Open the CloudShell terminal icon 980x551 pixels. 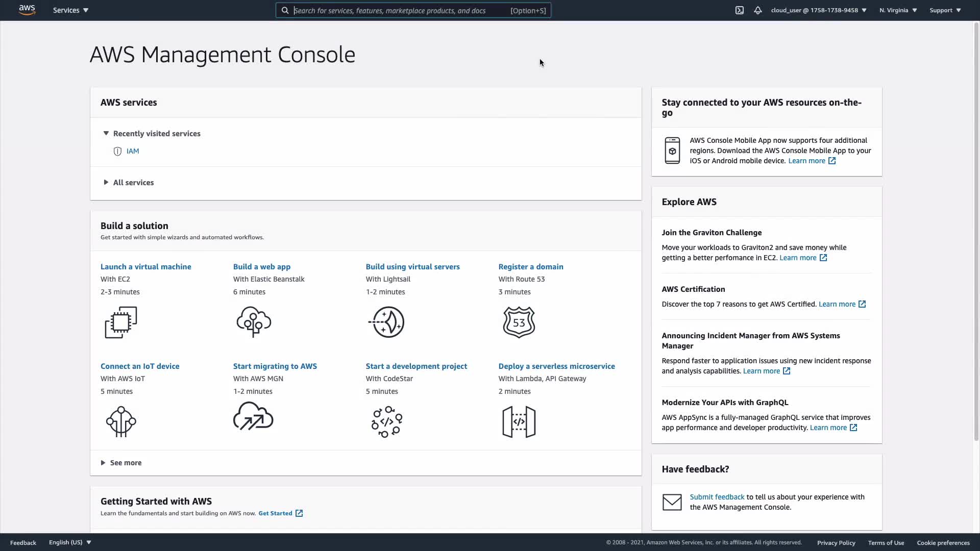tap(739, 10)
